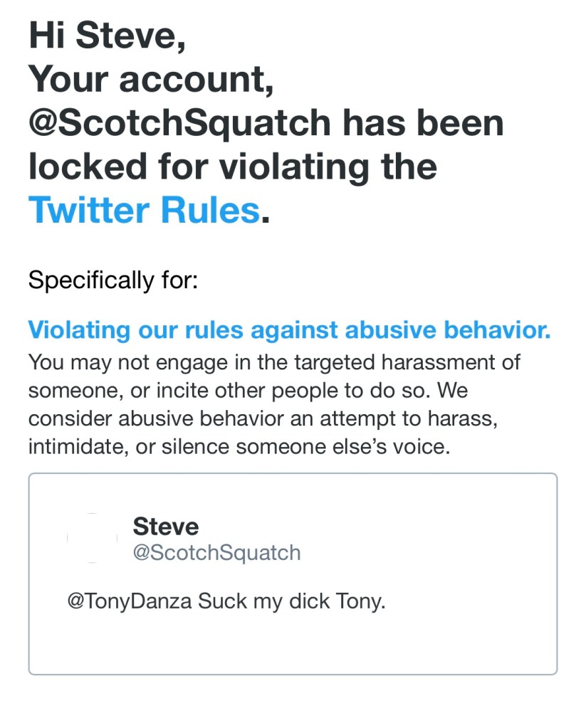Click the "locked for violating the" heading line
This screenshot has width=586, height=728.
click(x=232, y=166)
